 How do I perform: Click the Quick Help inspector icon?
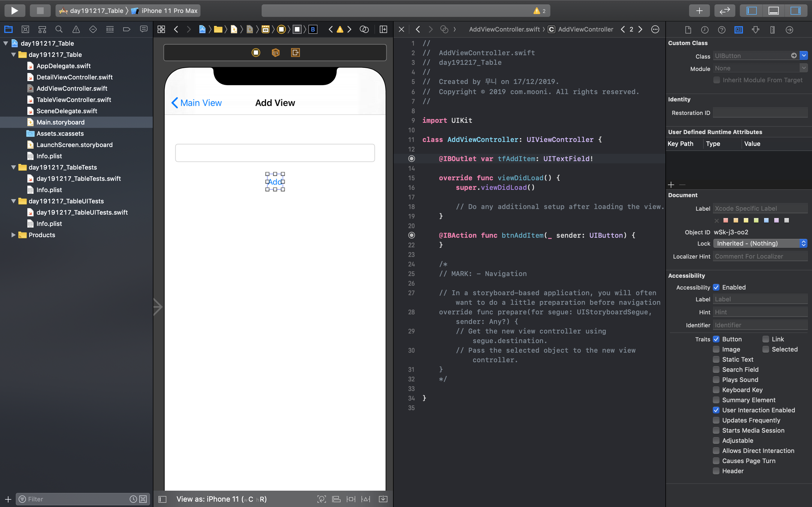point(721,30)
